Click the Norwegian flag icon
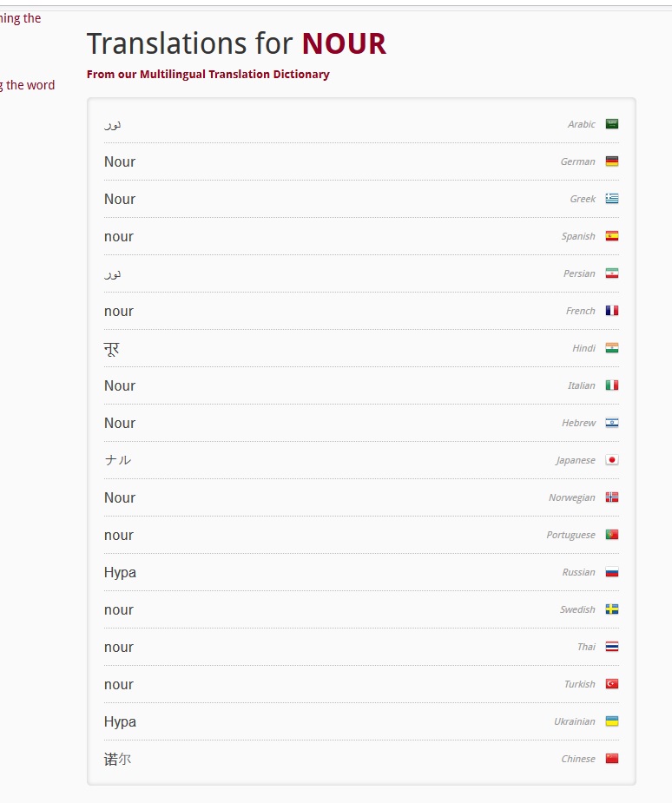 (612, 497)
